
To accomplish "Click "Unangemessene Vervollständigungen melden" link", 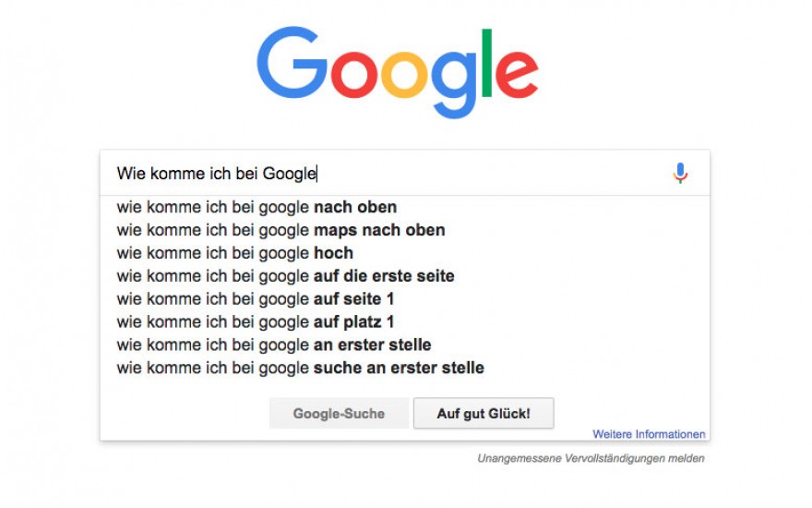I will 591,458.
